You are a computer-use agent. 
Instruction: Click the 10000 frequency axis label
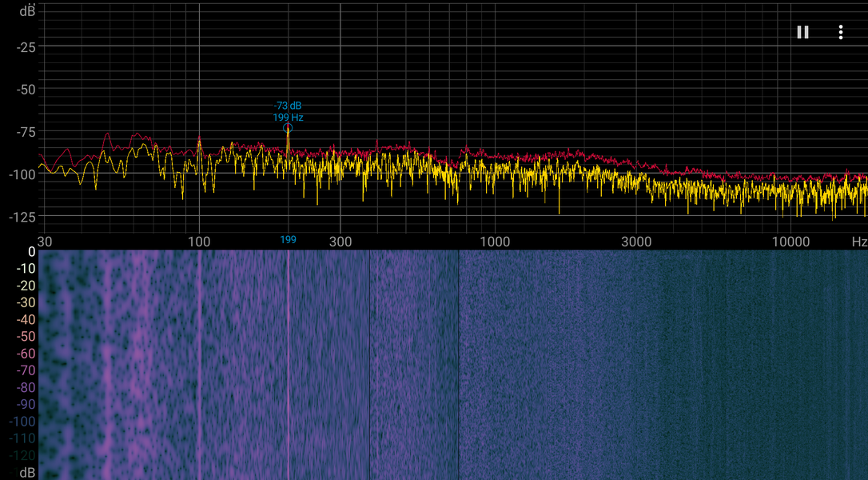coord(790,242)
